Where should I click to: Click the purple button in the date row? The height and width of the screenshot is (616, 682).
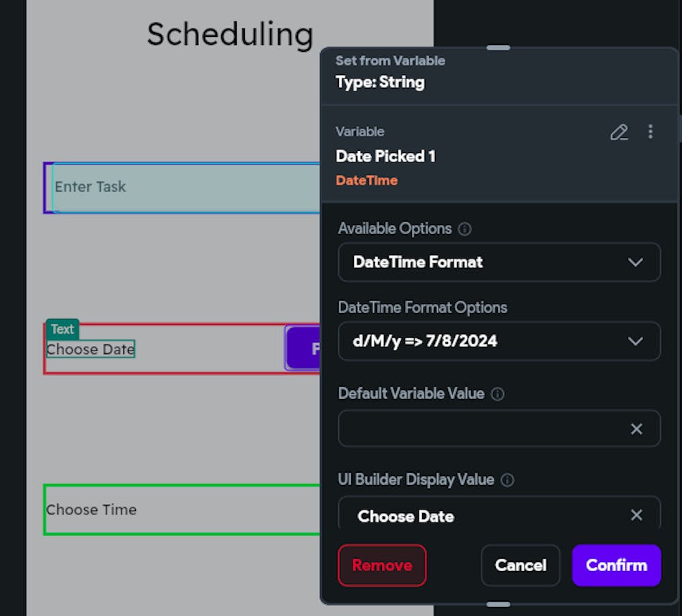(303, 349)
